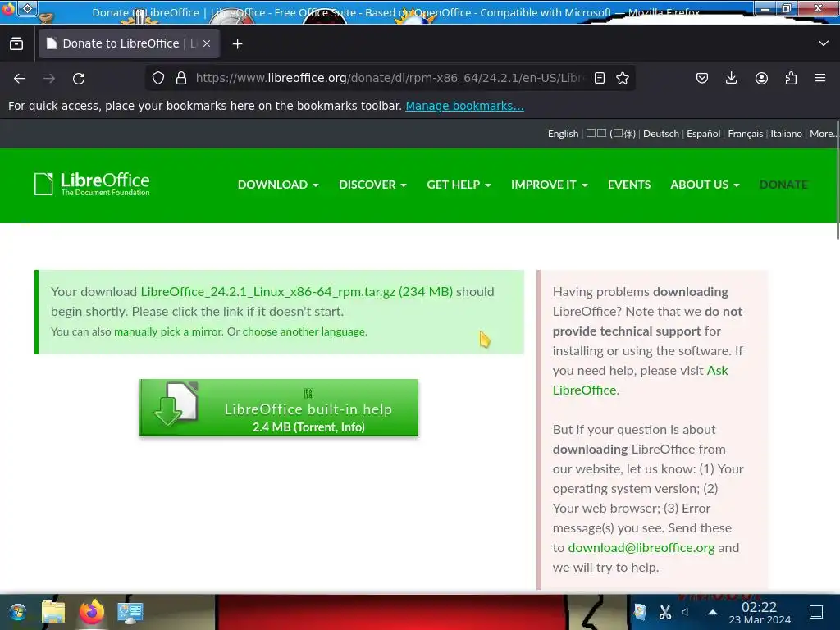Open the Firefox View icon left of tabs
Screen dimensions: 840x630
tap(16, 44)
